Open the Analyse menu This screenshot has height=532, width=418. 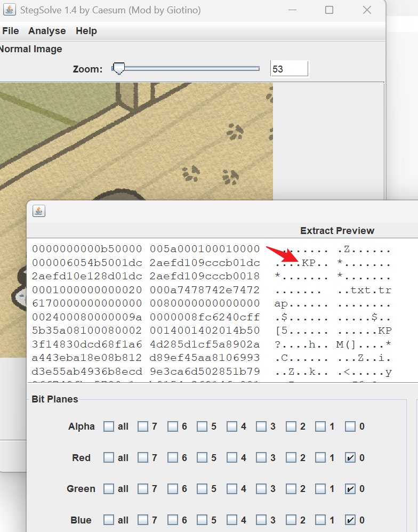tap(47, 31)
